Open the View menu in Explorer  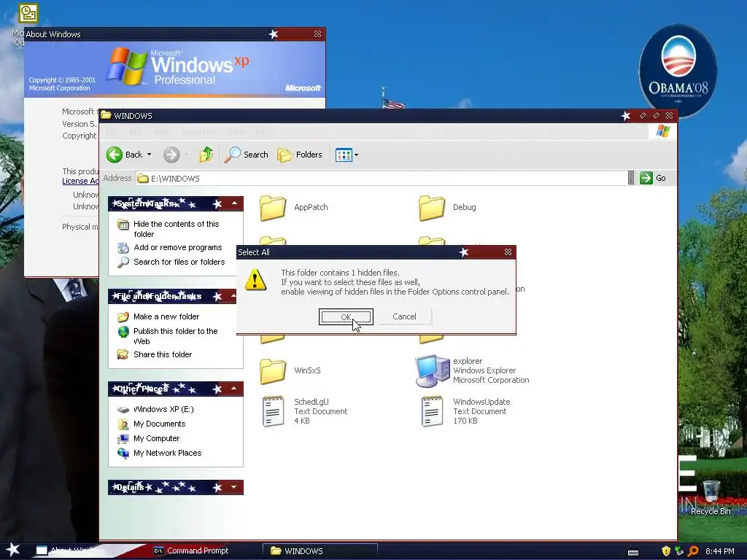coord(162,131)
